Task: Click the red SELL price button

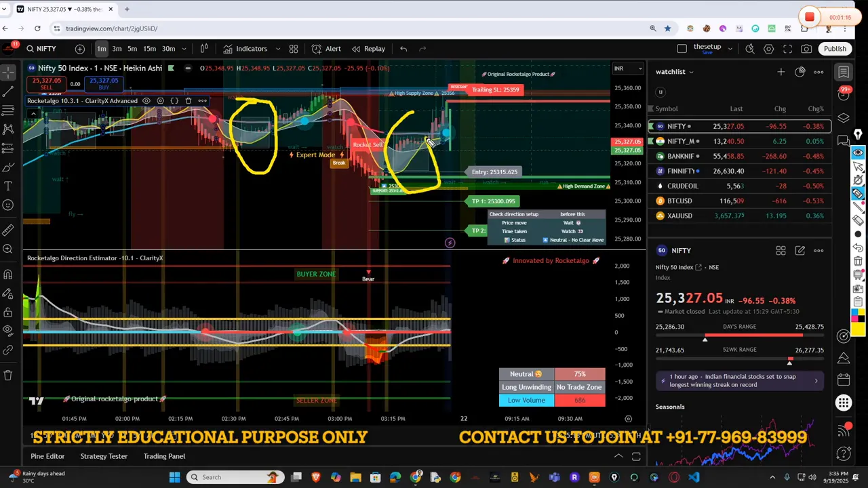Action: 47,83
